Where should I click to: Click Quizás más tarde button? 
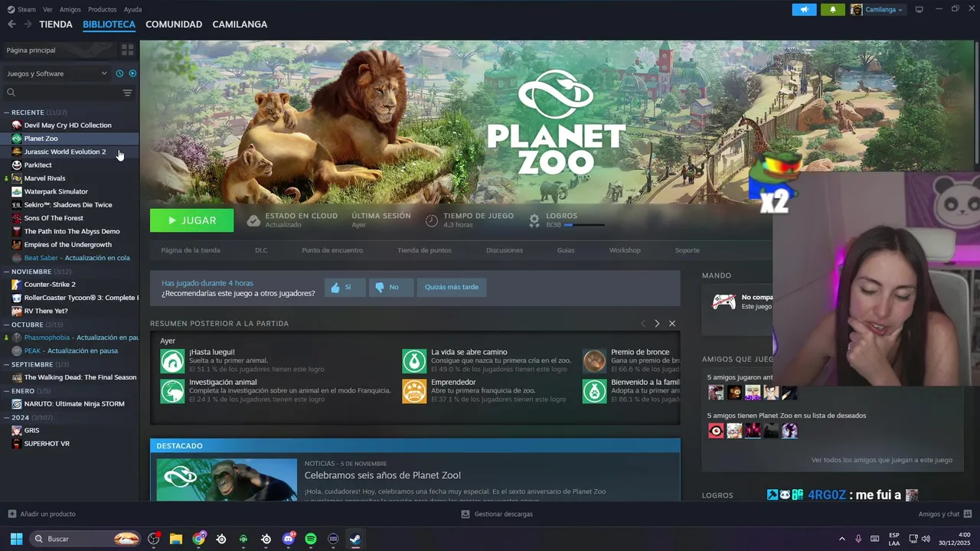[452, 287]
